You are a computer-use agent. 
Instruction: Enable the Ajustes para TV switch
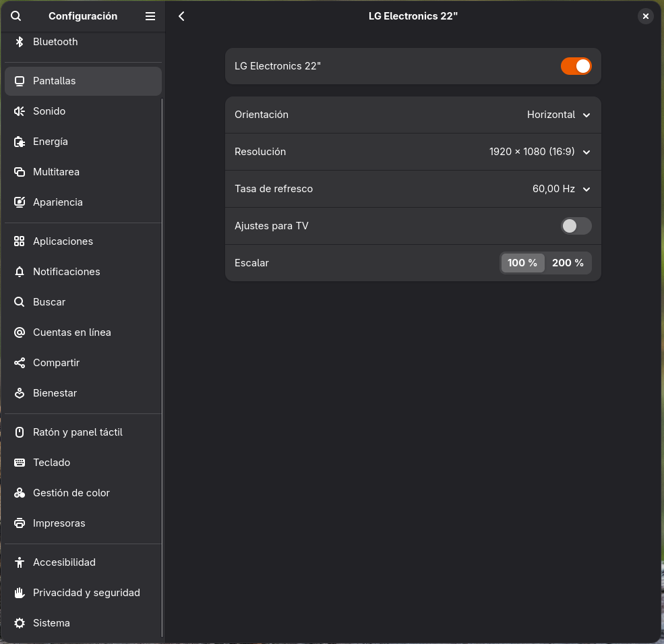point(576,226)
